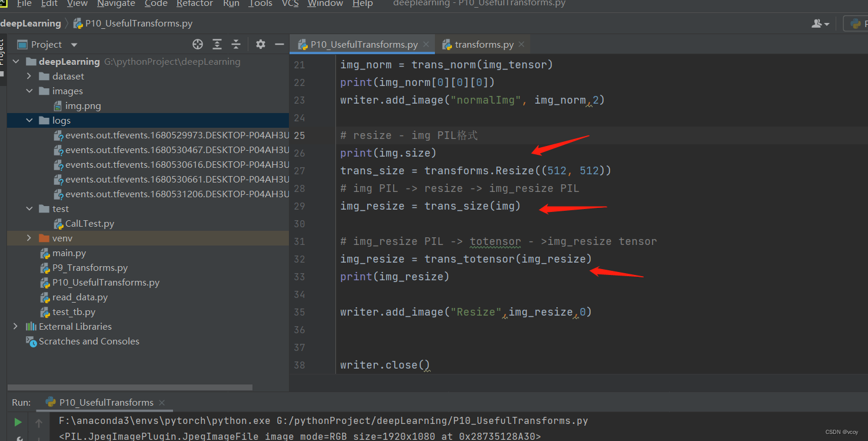
Task: Expand the venv folder
Action: coord(29,238)
